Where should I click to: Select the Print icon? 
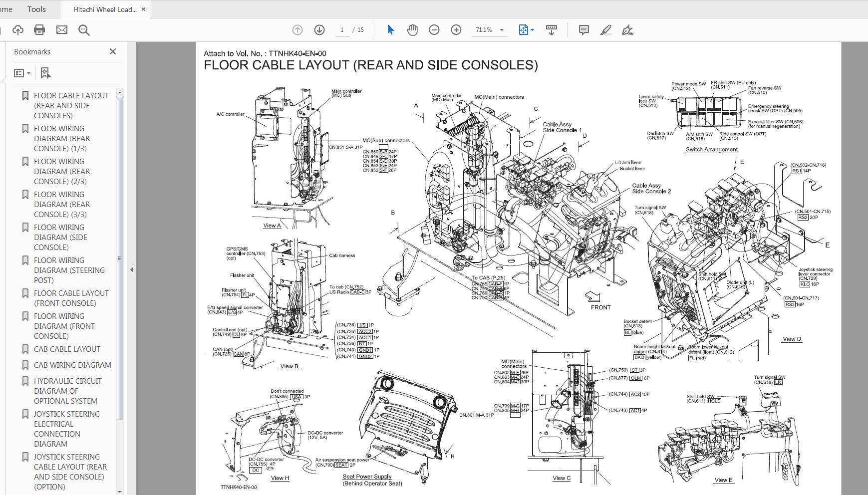click(x=39, y=29)
